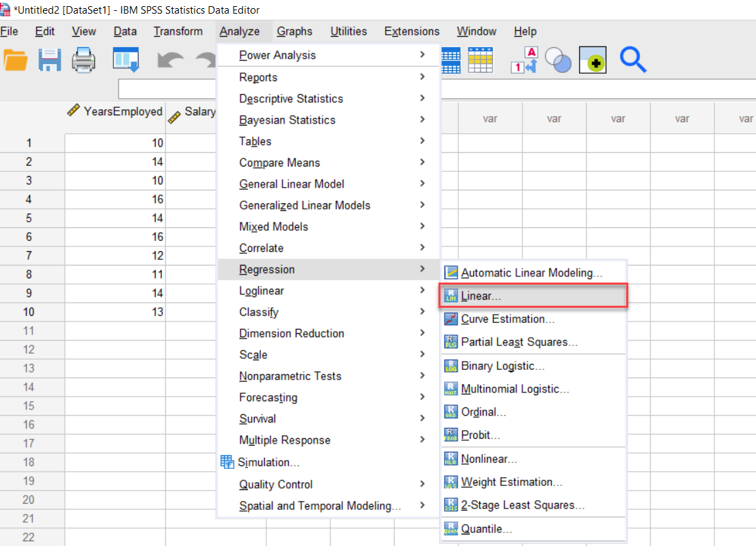The image size is (756, 546).
Task: Click the Simulation menu icon
Action: pyautogui.click(x=227, y=462)
